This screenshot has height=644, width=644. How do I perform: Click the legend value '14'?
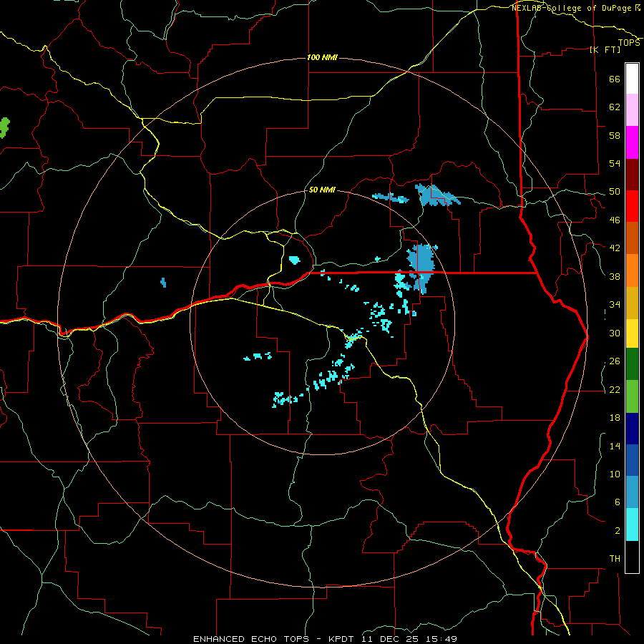[615, 446]
